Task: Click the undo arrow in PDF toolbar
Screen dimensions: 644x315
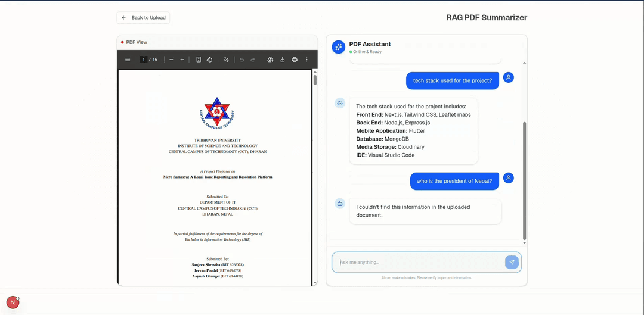Action: 242,60
